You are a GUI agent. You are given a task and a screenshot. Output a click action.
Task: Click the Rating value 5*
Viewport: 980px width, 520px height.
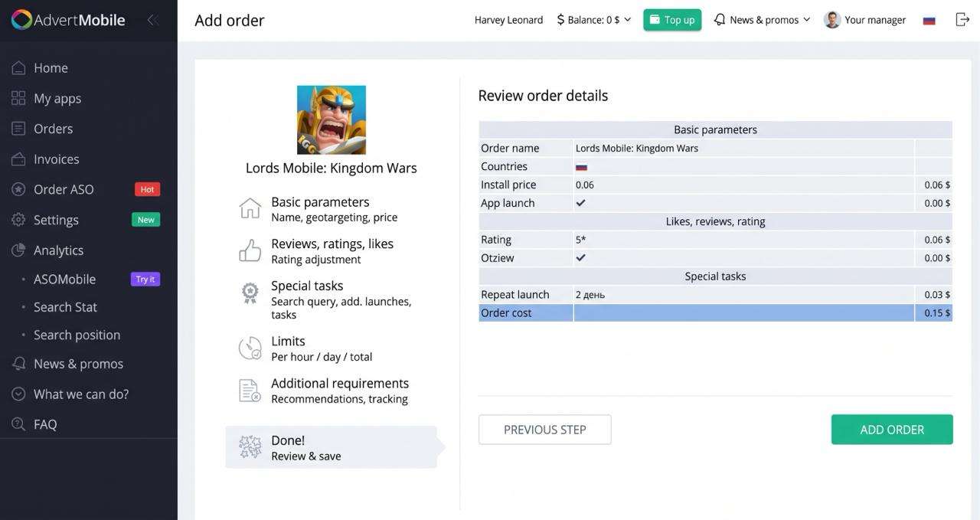coord(581,240)
